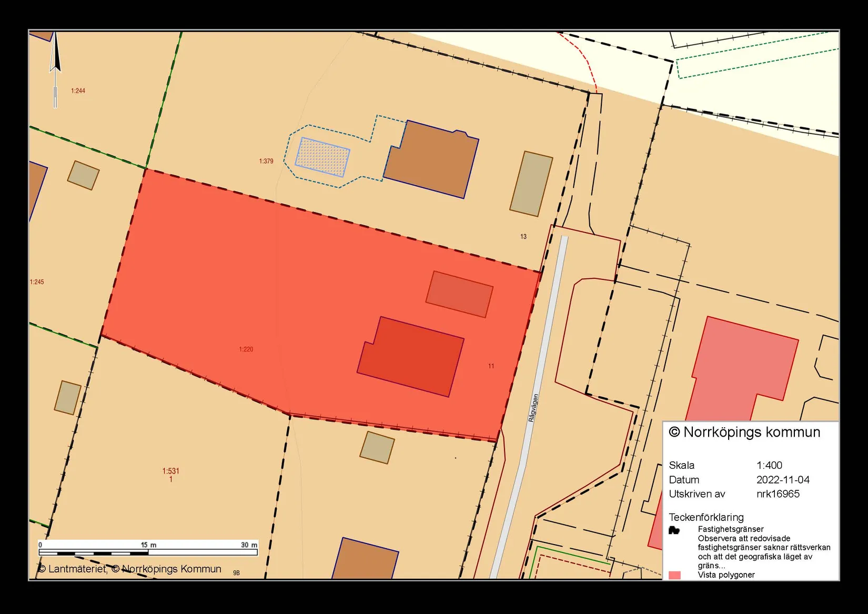Click the dark red main building near number 11

[x=411, y=356]
